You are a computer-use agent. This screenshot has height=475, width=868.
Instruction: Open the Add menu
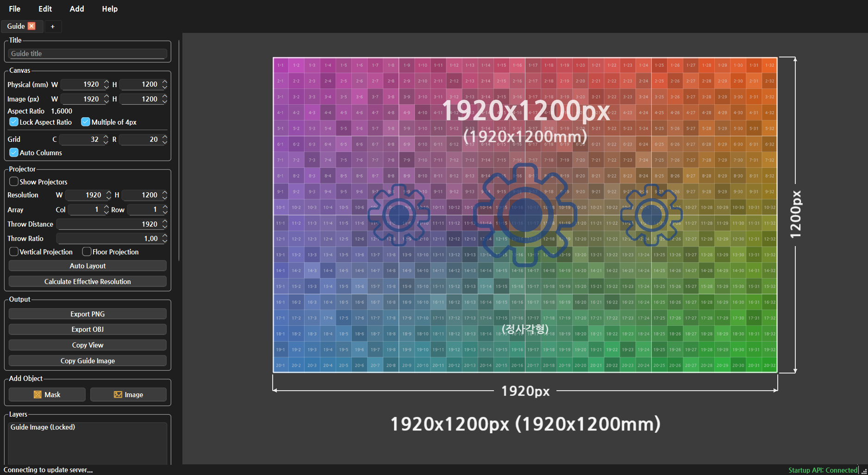(x=77, y=9)
